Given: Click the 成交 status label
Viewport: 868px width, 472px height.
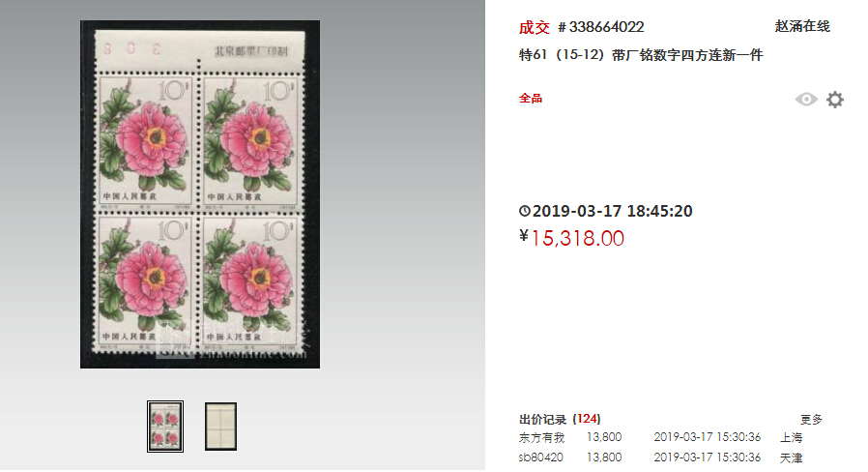Looking at the screenshot, I should point(535,27).
